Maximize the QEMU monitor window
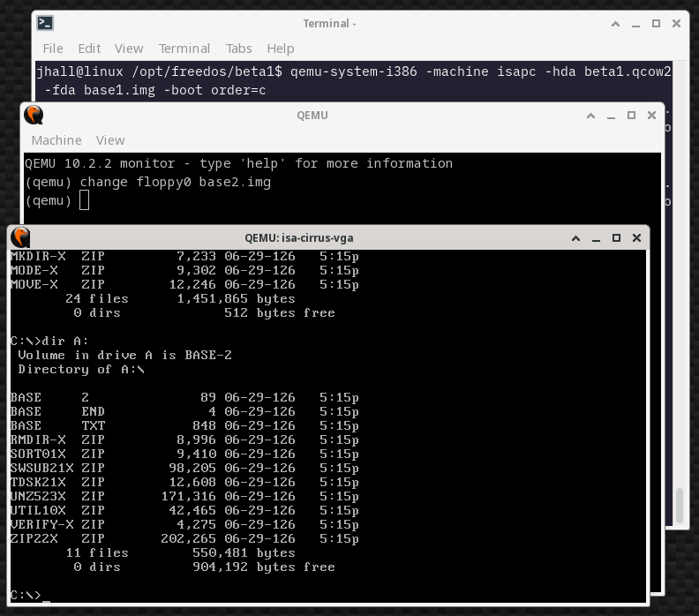 631,116
